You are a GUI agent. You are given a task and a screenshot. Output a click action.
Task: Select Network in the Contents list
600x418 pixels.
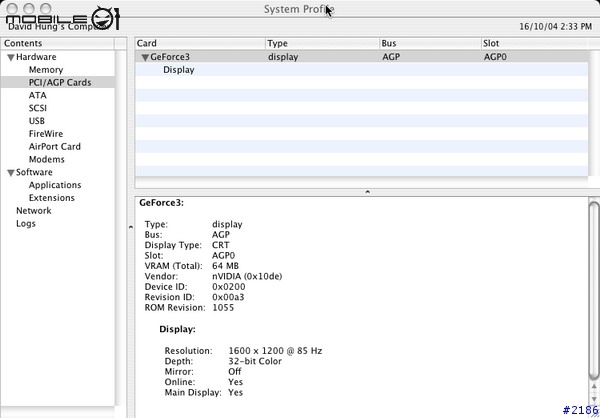pos(33,211)
